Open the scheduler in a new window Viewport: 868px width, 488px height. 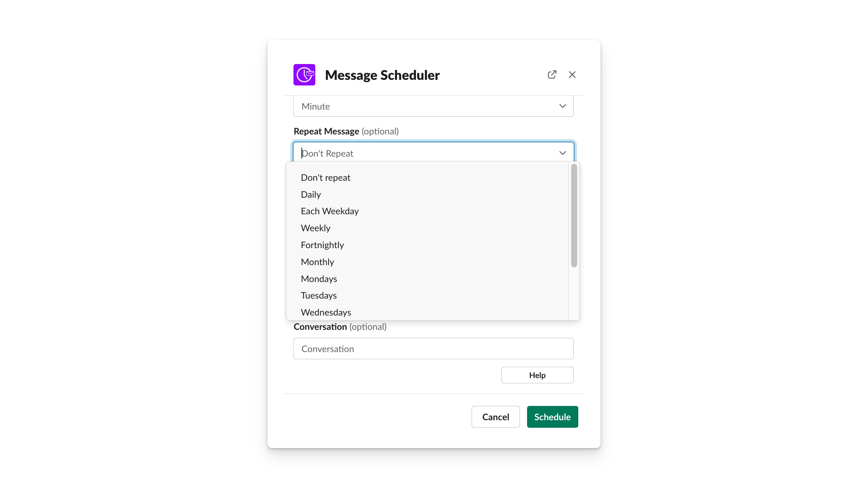[x=552, y=75]
